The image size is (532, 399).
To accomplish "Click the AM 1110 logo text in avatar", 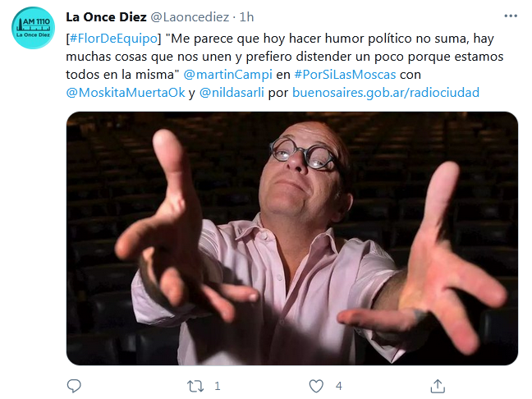I will pos(36,21).
